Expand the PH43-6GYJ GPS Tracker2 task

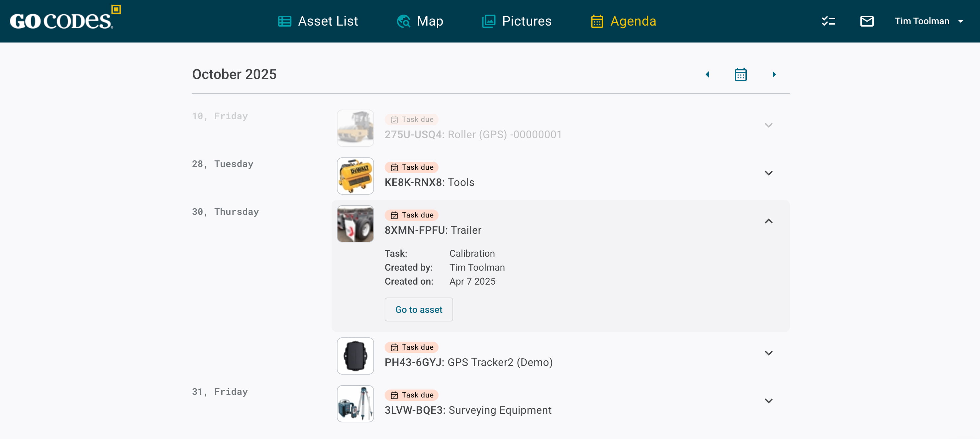pyautogui.click(x=768, y=353)
